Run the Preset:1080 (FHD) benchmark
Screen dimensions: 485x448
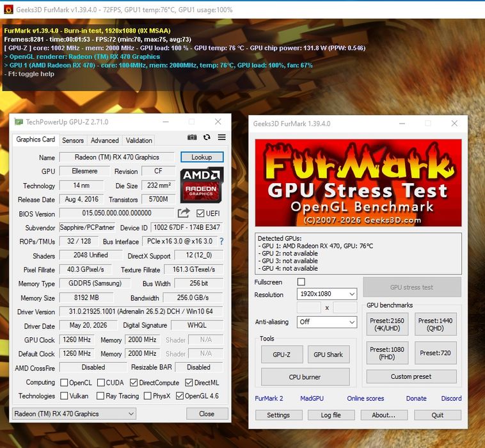point(387,353)
